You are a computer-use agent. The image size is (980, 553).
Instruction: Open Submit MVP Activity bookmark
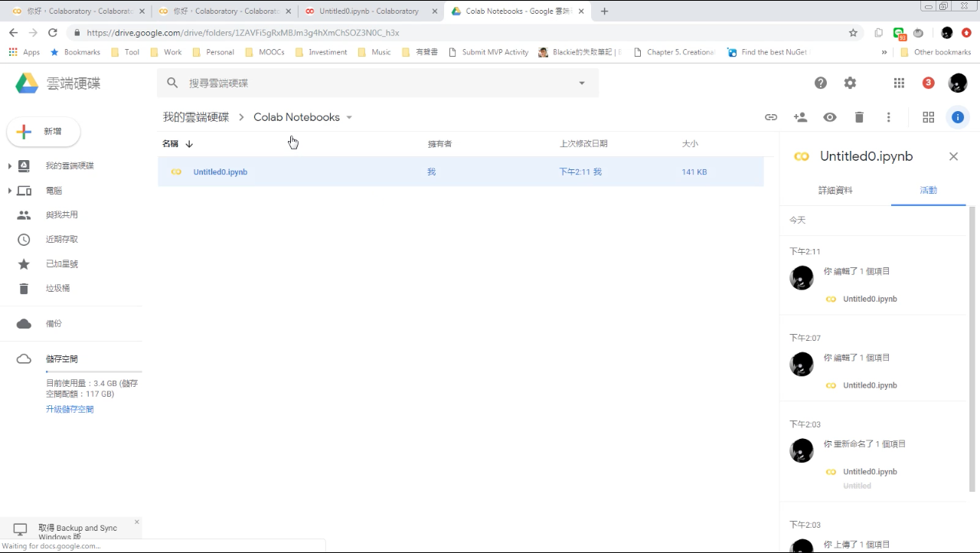coord(488,52)
